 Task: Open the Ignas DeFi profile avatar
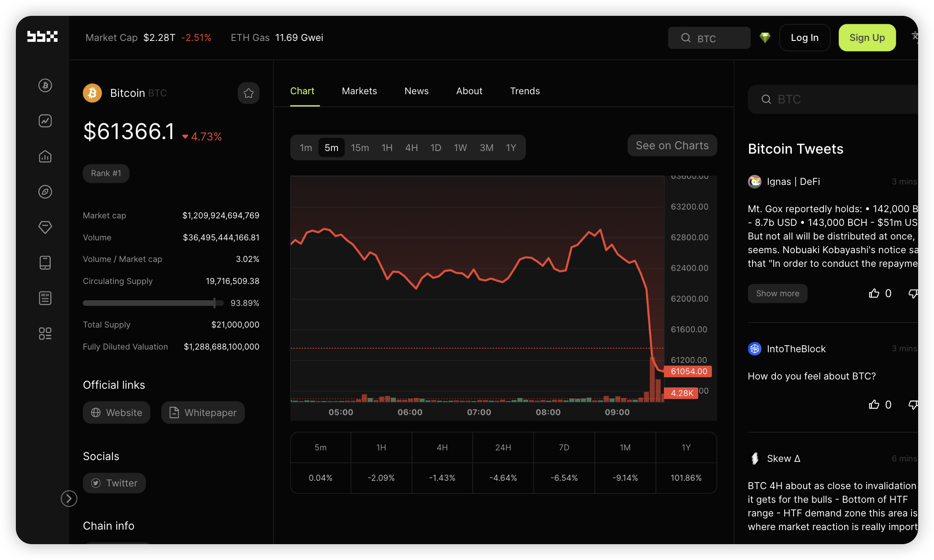tap(755, 181)
